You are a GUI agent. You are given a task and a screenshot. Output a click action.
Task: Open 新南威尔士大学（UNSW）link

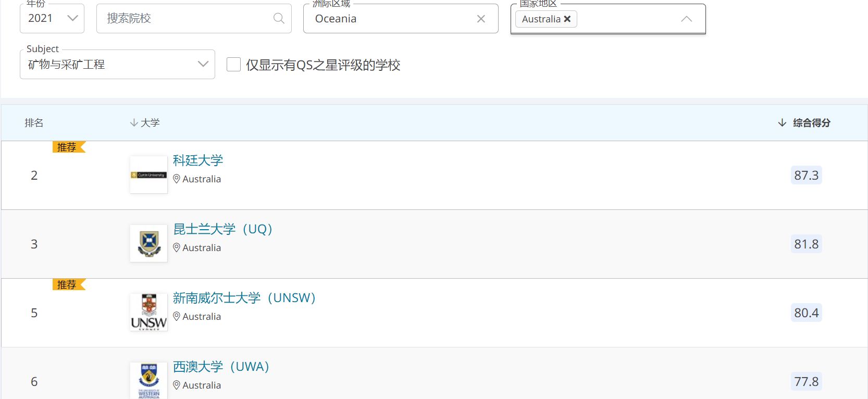245,297
